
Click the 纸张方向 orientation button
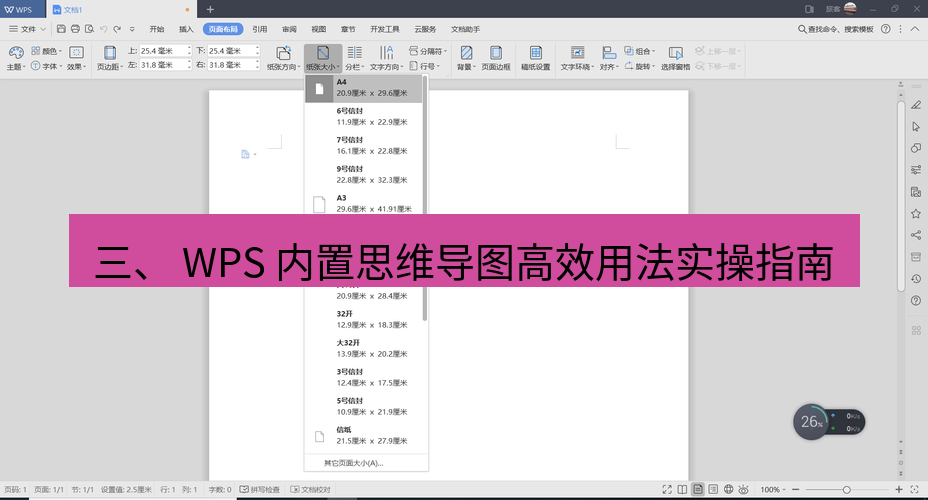[283, 58]
